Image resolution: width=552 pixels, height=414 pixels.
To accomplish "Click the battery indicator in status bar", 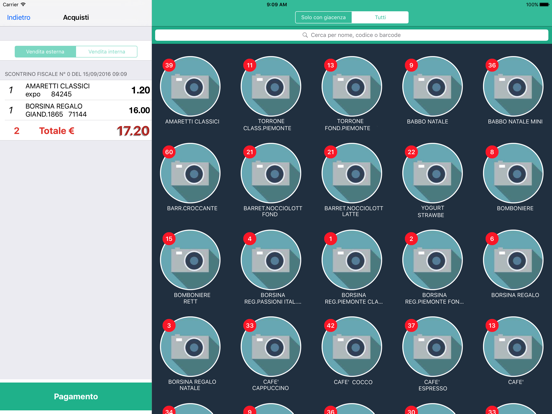I will (x=544, y=5).
